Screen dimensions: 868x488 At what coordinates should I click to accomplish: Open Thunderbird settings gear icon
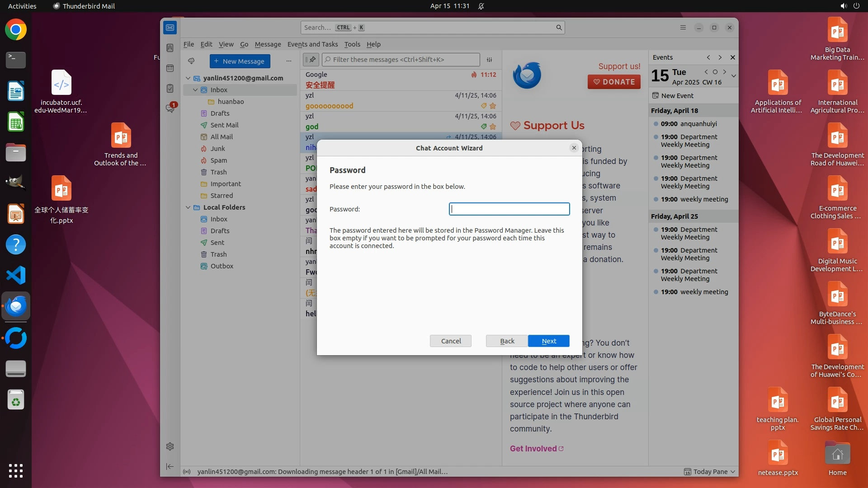[170, 446]
